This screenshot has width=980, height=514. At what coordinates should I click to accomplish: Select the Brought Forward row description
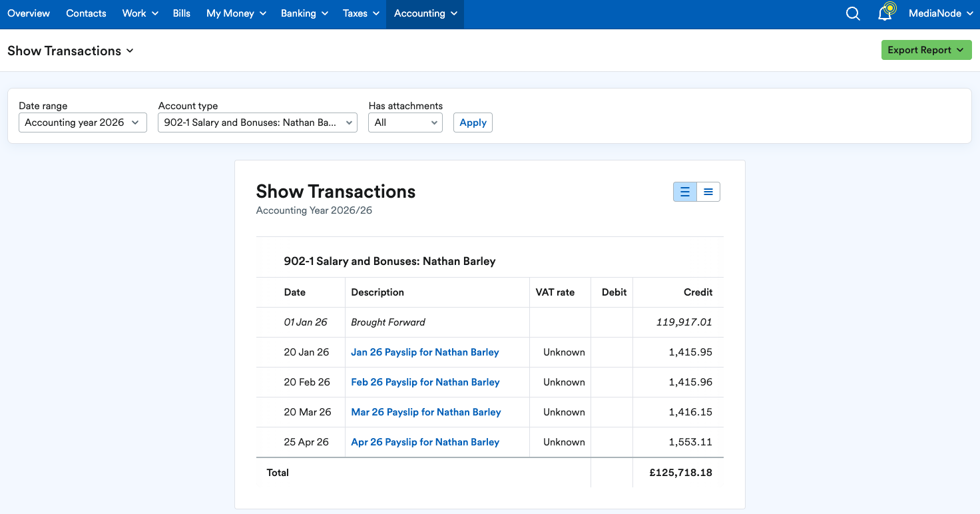click(388, 322)
